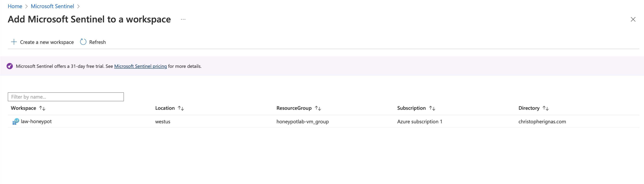Click the purple rocket trial icon

[x=10, y=66]
